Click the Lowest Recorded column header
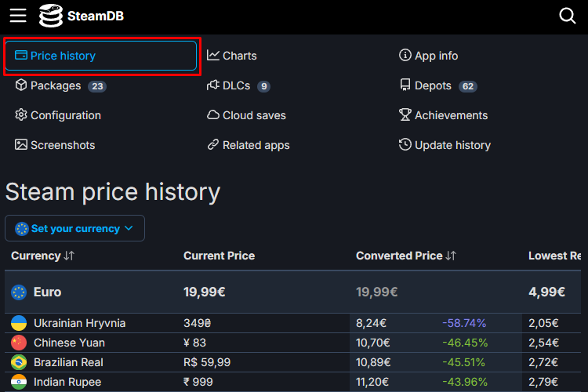Image resolution: width=588 pixels, height=392 pixels. (554, 256)
